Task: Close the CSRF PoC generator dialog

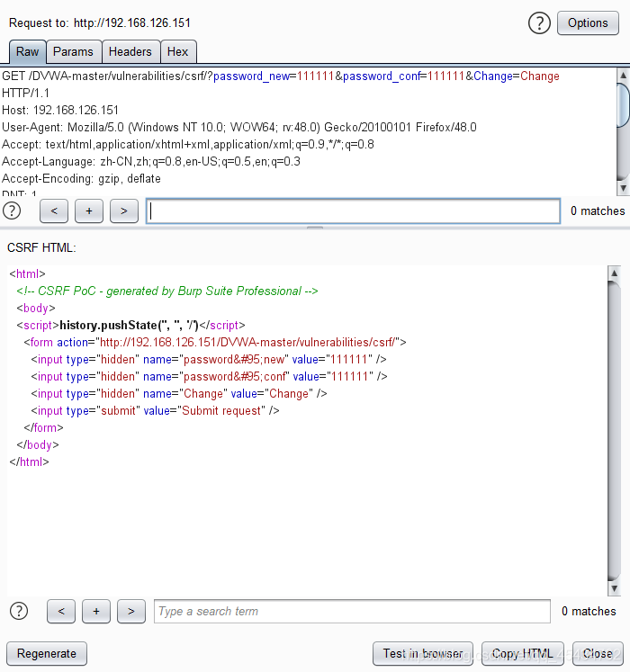Action: [x=598, y=654]
